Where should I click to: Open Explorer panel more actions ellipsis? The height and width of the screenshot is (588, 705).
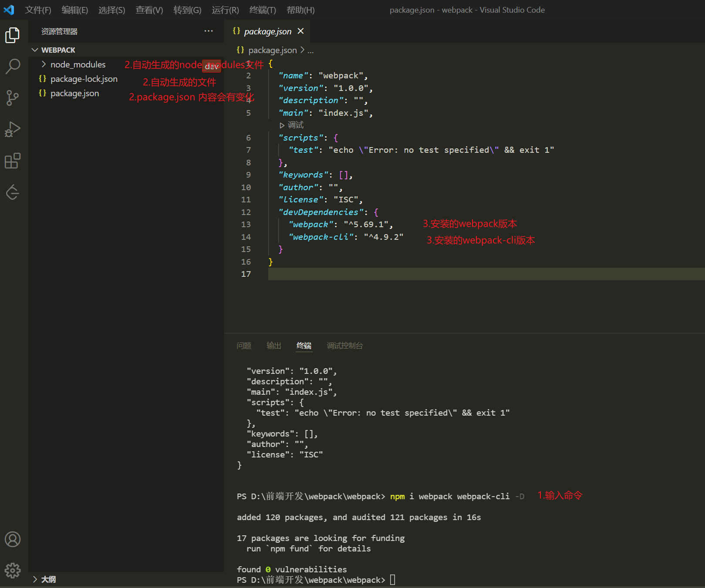[x=209, y=31]
